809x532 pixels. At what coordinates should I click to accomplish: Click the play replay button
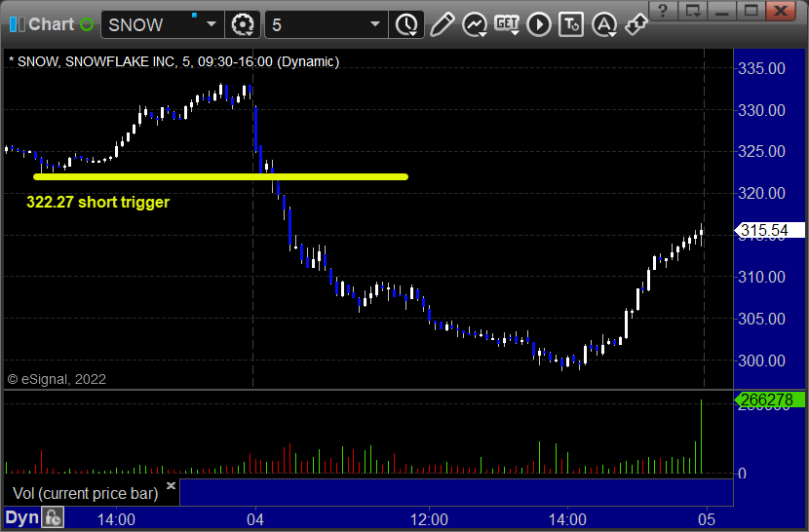point(539,24)
